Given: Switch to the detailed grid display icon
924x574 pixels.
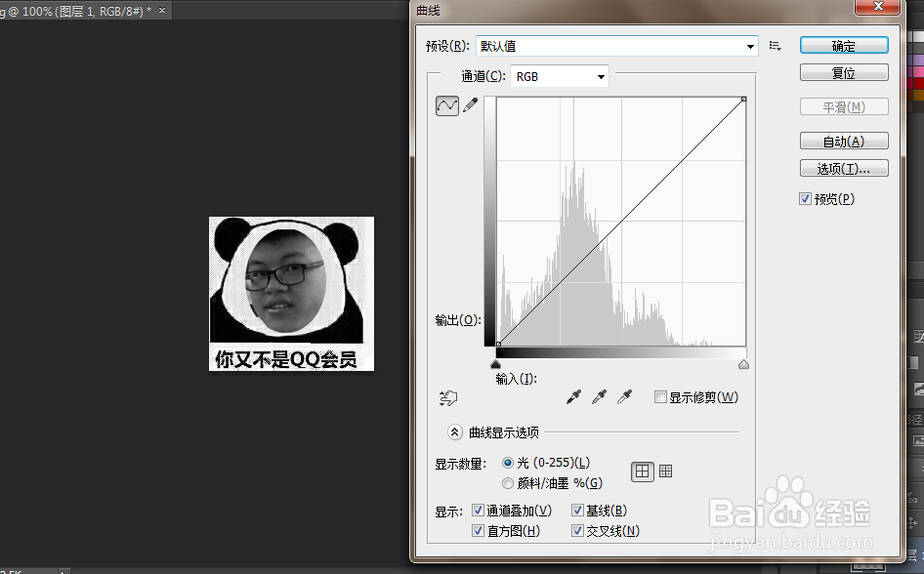Looking at the screenshot, I should (665, 470).
